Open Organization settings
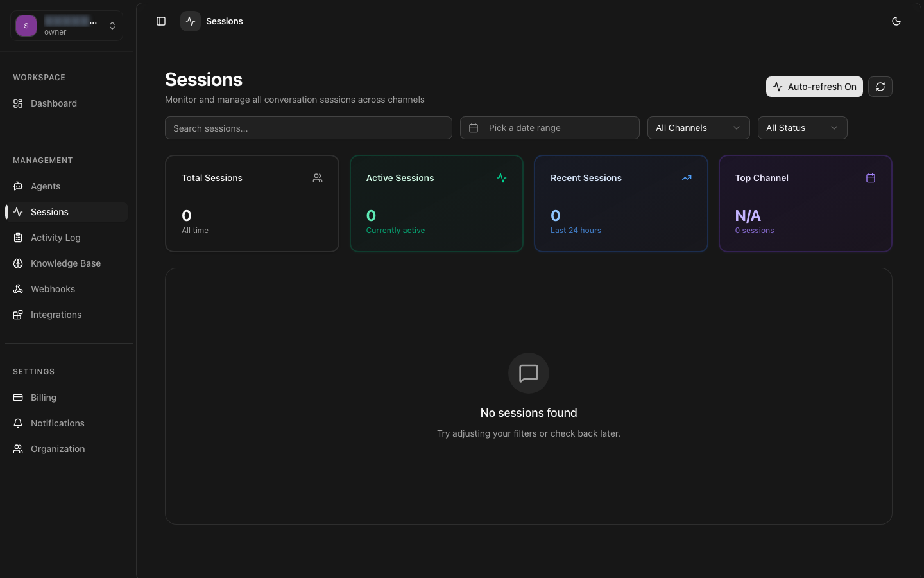Screen dimensions: 924x578 67,449
